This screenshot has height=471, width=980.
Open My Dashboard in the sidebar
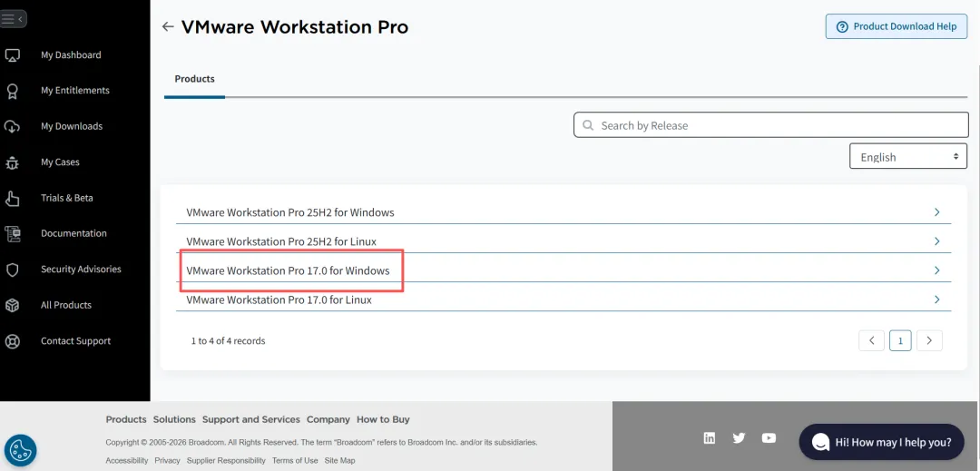[71, 55]
